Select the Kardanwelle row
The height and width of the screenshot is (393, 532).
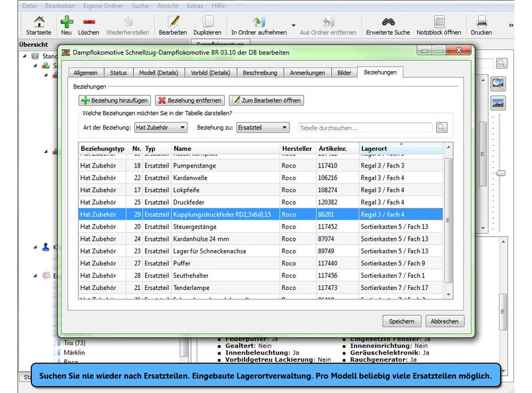(x=261, y=178)
